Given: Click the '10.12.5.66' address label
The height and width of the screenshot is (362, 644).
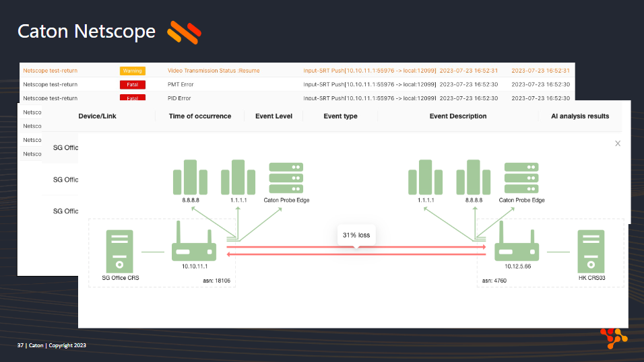Looking at the screenshot, I should (517, 266).
